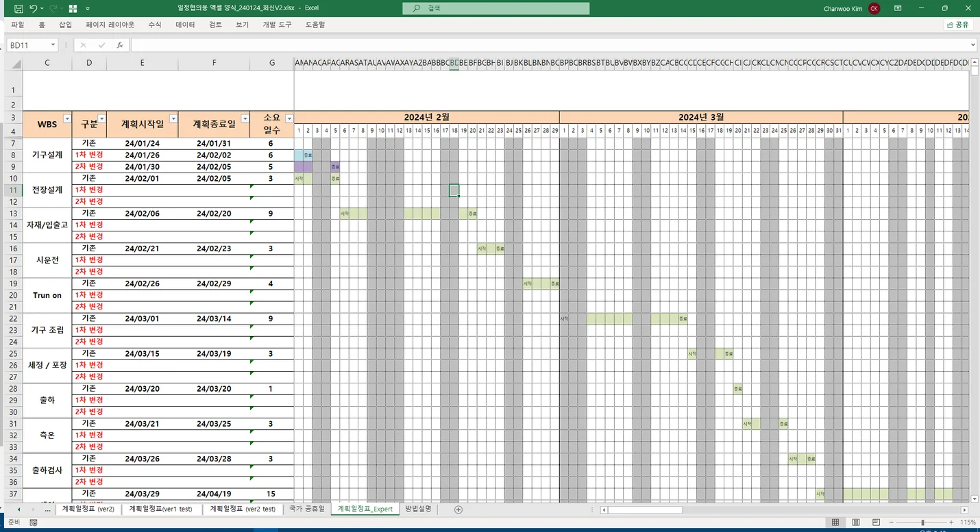Select column header E
Viewport: 980px width, 532px height.
[x=142, y=64]
